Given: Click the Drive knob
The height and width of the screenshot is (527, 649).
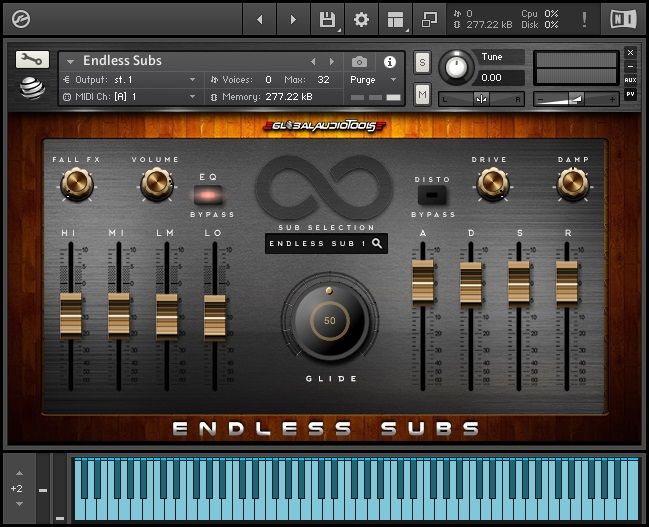Looking at the screenshot, I should [489, 182].
